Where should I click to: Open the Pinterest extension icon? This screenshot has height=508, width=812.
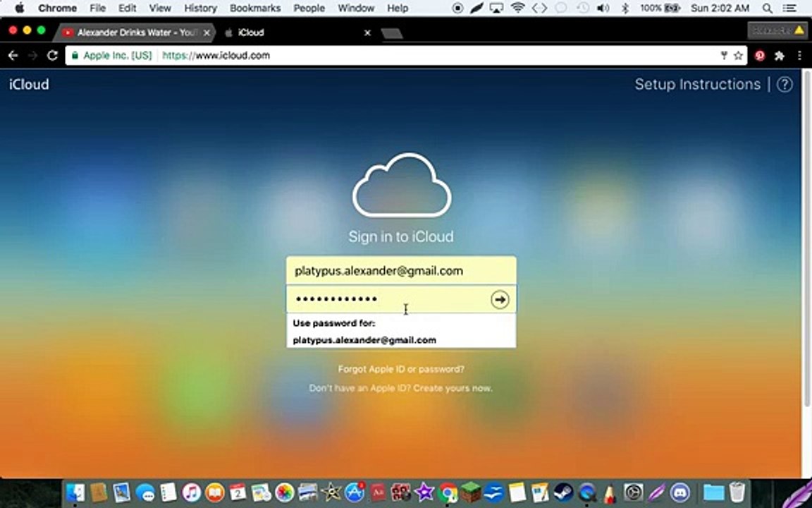[x=760, y=56]
